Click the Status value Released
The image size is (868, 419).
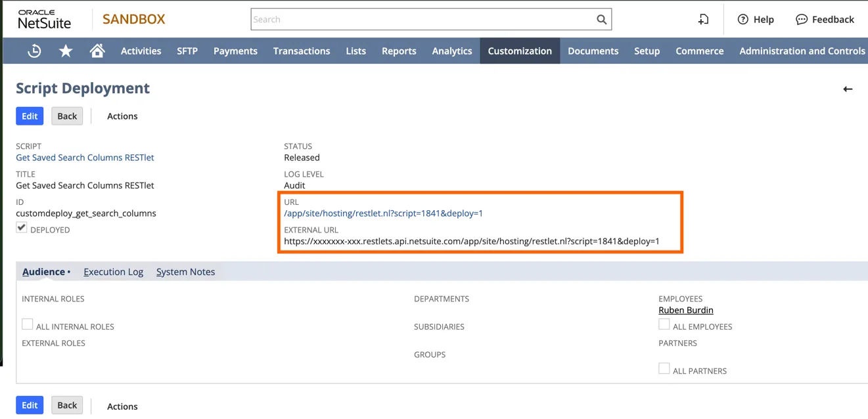302,158
